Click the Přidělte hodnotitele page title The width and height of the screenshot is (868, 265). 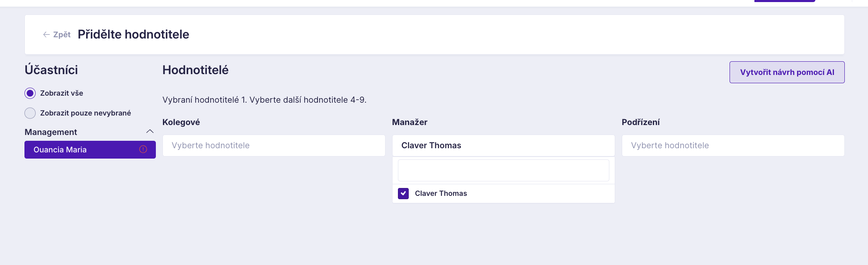pos(133,34)
